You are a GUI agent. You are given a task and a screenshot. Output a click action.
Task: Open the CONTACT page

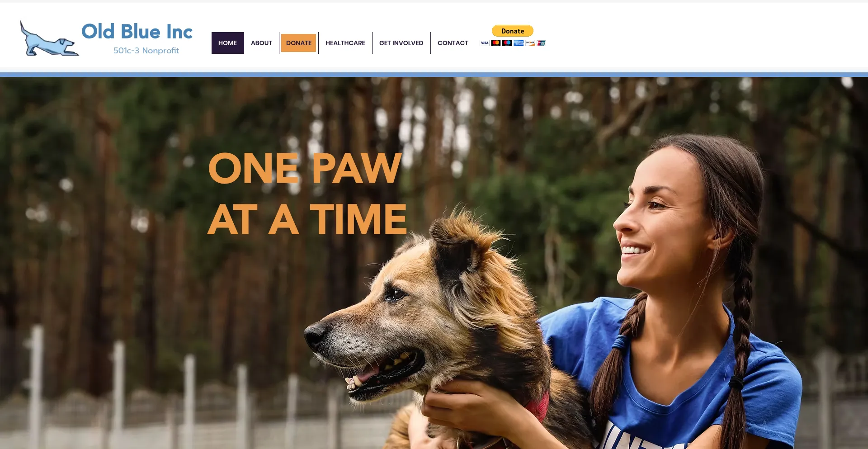pos(453,43)
